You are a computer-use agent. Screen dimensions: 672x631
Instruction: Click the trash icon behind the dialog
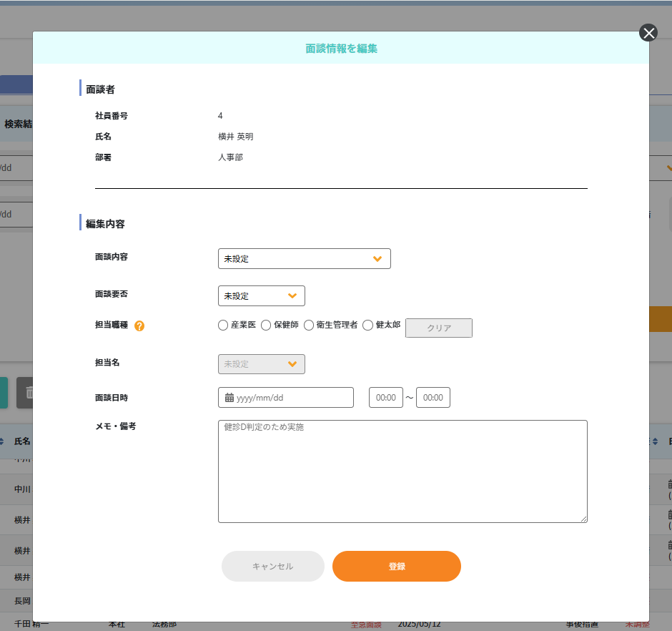pos(29,393)
